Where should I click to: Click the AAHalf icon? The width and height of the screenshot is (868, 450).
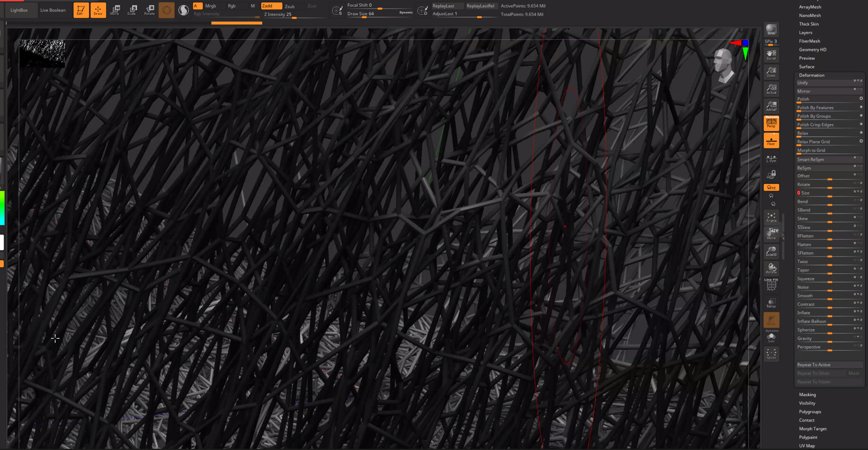(771, 106)
